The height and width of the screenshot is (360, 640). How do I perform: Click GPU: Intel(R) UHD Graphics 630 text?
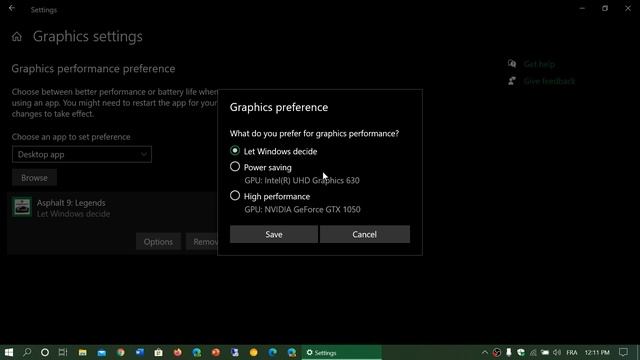(302, 180)
